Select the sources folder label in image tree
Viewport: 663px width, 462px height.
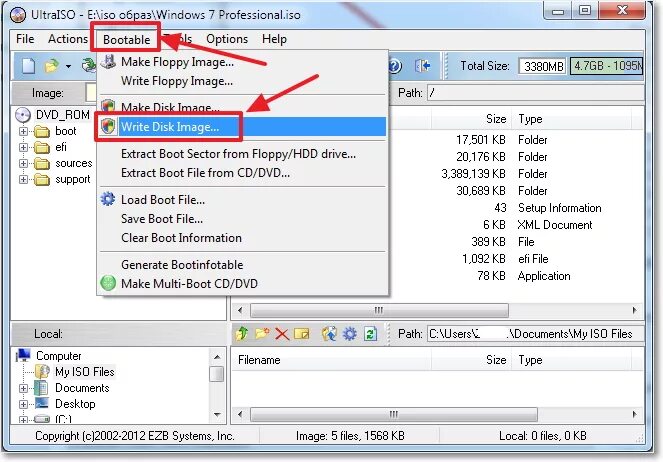click(74, 163)
